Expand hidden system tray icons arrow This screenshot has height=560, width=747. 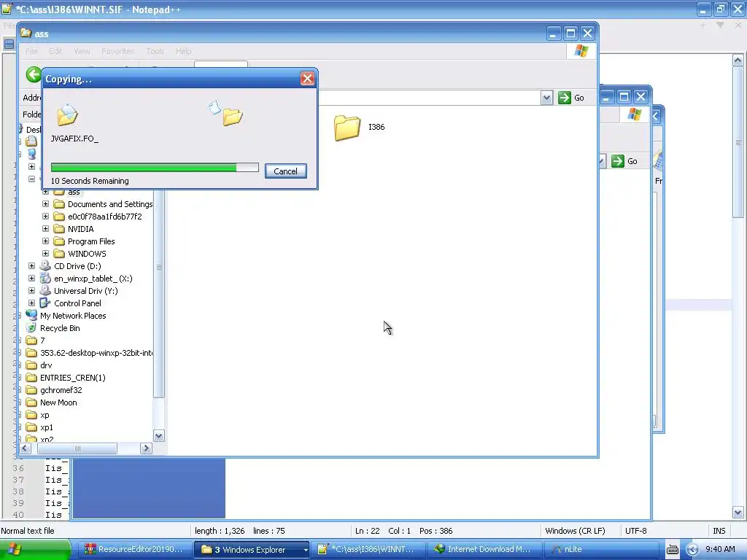pos(692,550)
